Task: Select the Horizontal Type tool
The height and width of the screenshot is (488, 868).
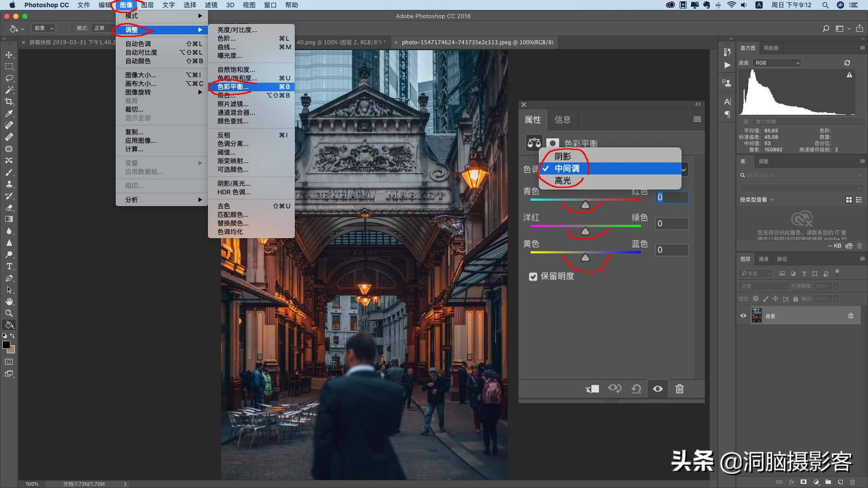Action: 9,266
